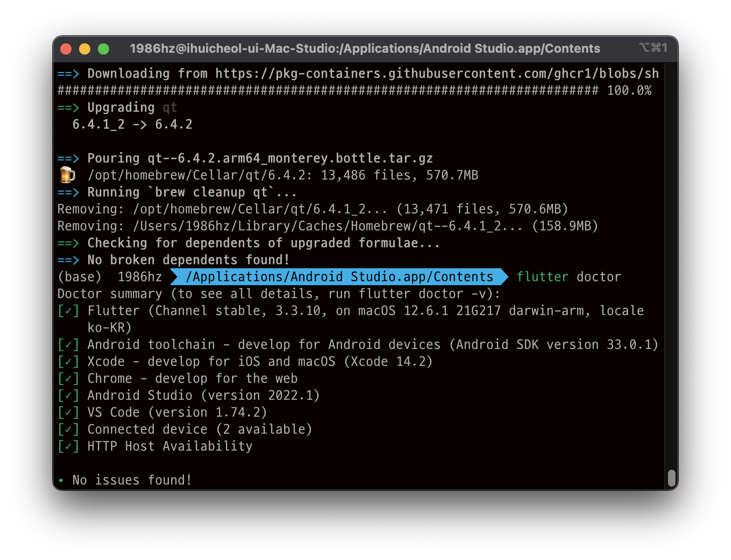Click the 'Running brew cleanup qt' line

pos(177,192)
